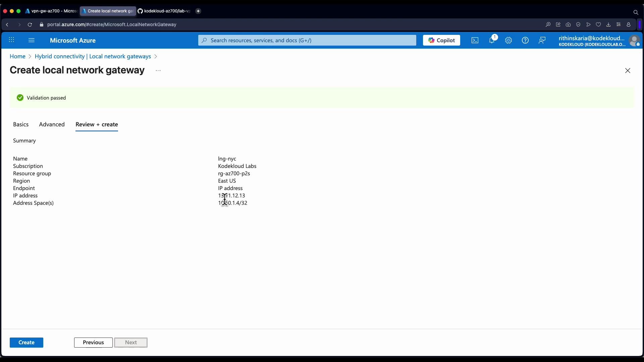Open Copilot in Azure

441,40
